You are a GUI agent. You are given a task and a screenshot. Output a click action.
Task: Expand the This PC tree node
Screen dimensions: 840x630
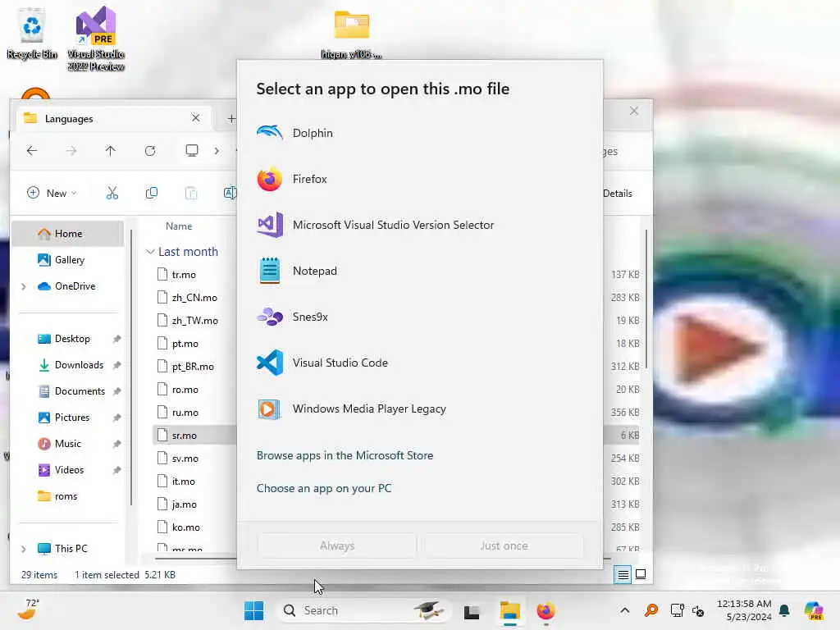click(x=24, y=549)
